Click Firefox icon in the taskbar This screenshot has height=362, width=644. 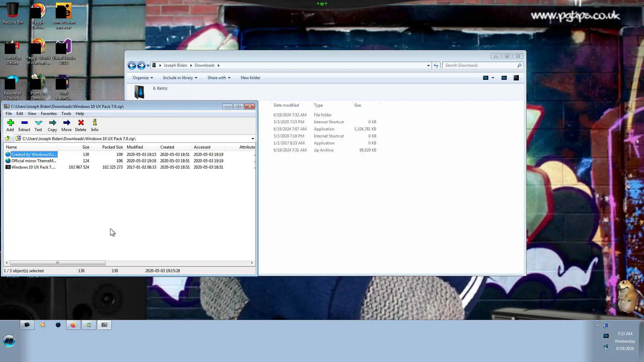pos(73,325)
